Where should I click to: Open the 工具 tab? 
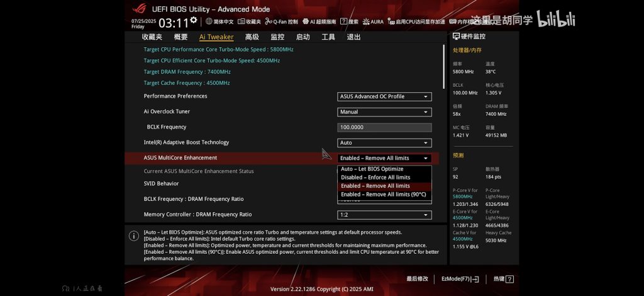pos(328,37)
